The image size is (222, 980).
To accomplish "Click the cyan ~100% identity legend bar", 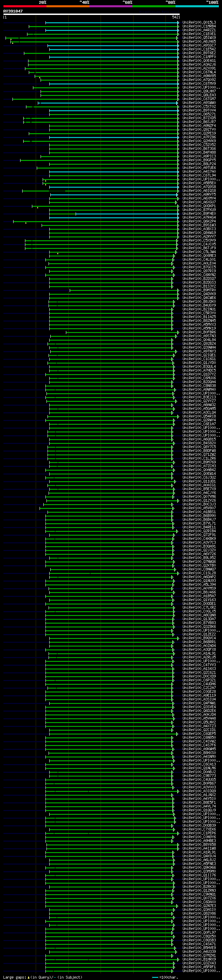I will click(197, 6).
